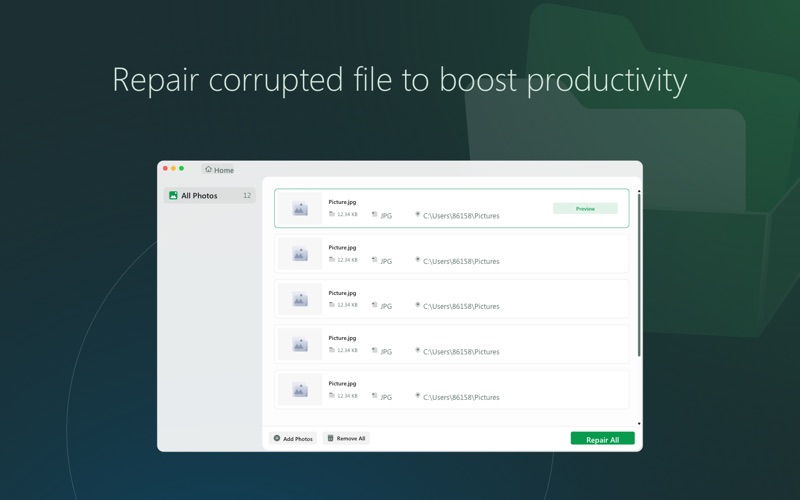This screenshot has width=800, height=500.
Task: Click JPG format text in highlighted Preview row
Action: coord(386,216)
